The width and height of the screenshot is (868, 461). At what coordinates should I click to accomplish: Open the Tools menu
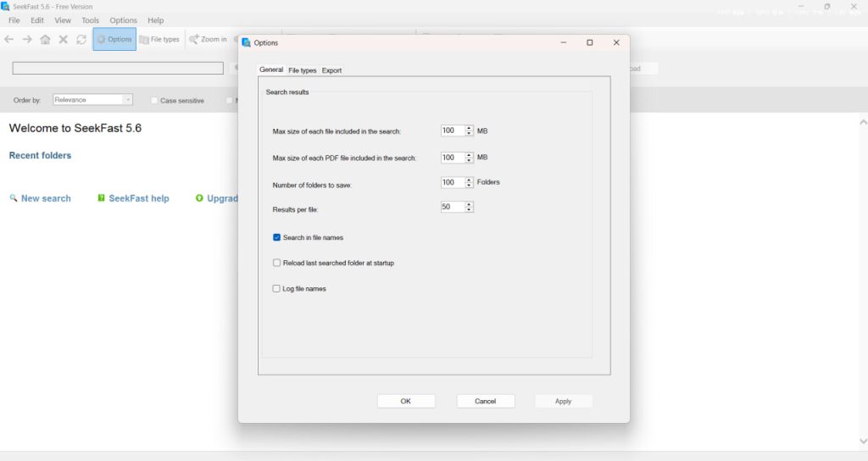coord(90,20)
